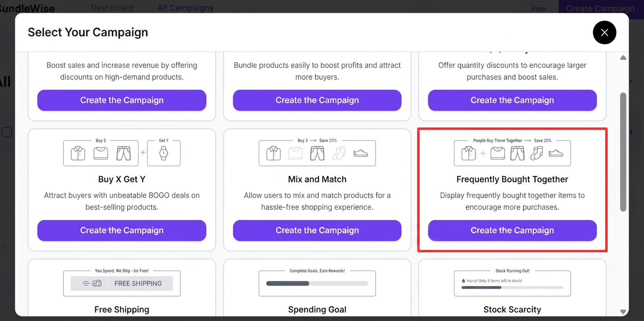The height and width of the screenshot is (321, 644).
Task: Click the Spending Goal progress bar illustration
Action: [x=317, y=283]
